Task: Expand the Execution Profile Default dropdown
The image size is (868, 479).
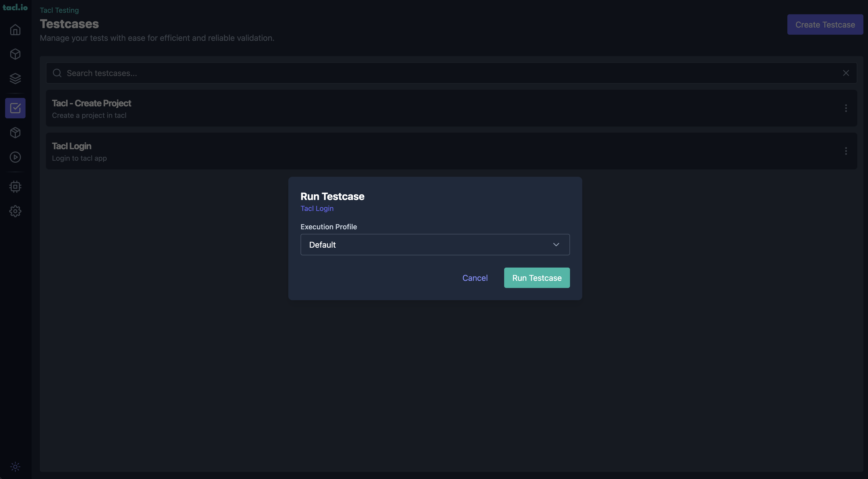Action: coord(435,245)
